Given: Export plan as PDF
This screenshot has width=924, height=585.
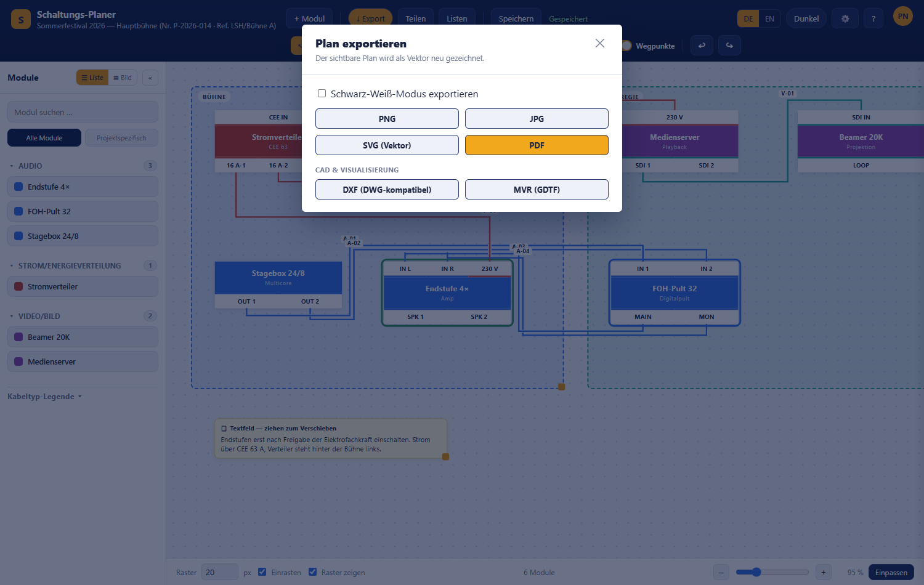Looking at the screenshot, I should point(537,145).
